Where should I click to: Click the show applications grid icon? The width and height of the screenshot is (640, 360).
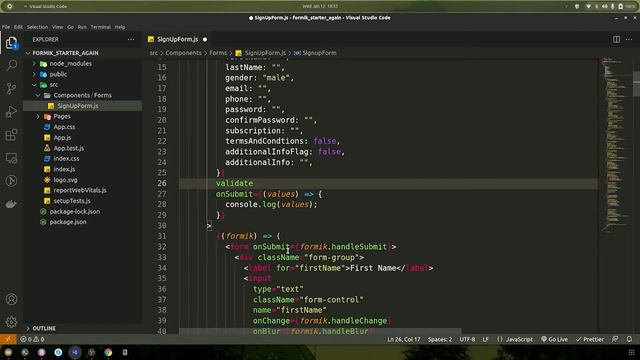[x=631, y=352]
